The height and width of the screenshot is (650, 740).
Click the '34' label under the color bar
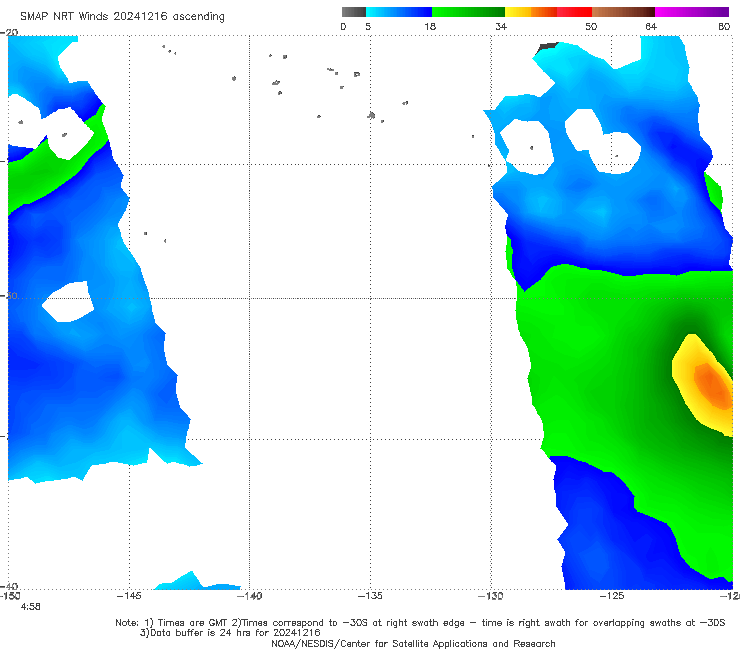(x=501, y=26)
